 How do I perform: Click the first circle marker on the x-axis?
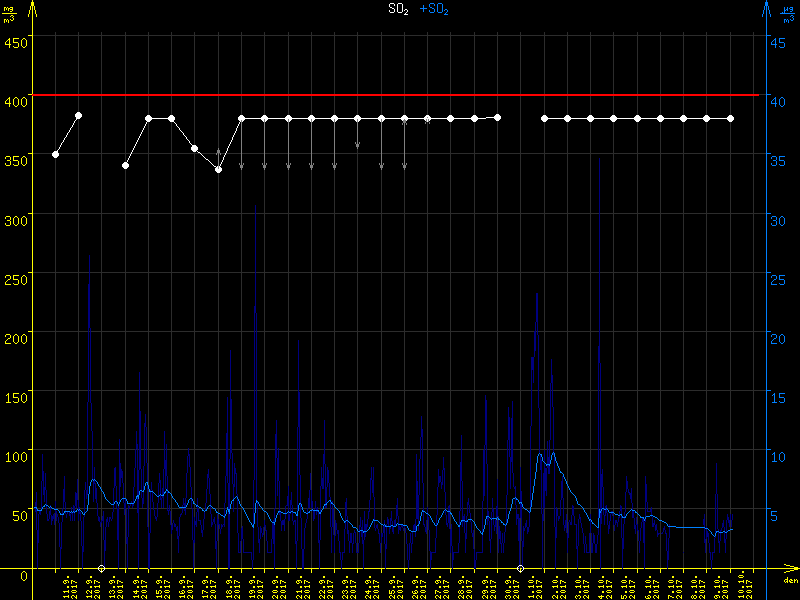tap(102, 568)
